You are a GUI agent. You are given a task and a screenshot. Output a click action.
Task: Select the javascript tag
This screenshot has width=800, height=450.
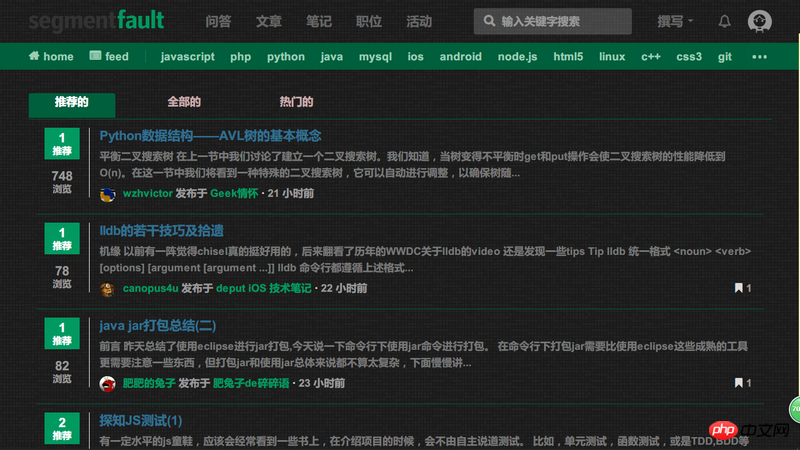pos(188,57)
